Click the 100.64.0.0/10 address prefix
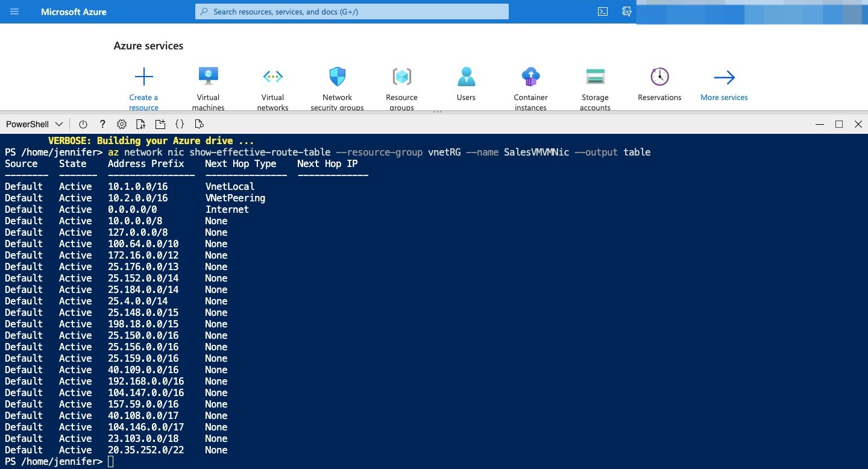Screen dimensions: 868x469 coord(143,244)
